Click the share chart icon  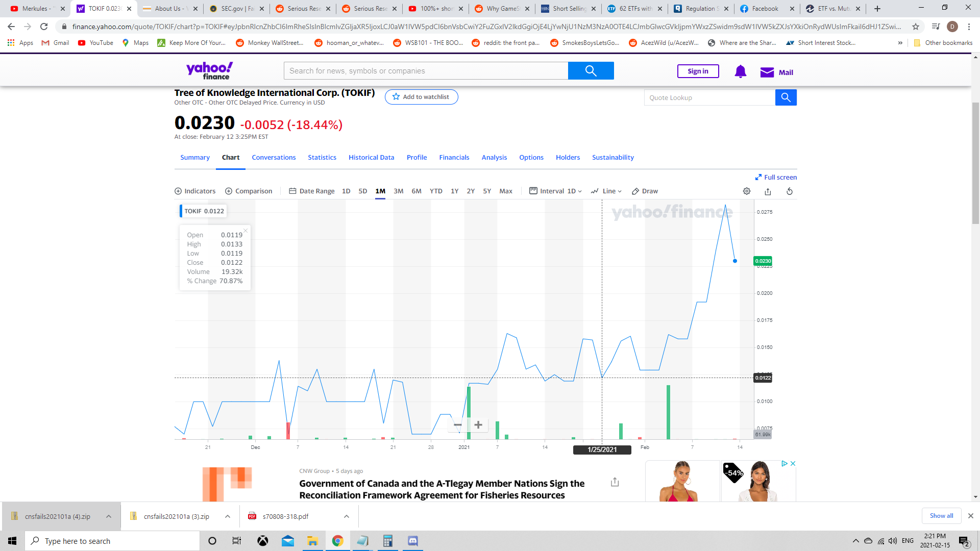[x=768, y=191]
